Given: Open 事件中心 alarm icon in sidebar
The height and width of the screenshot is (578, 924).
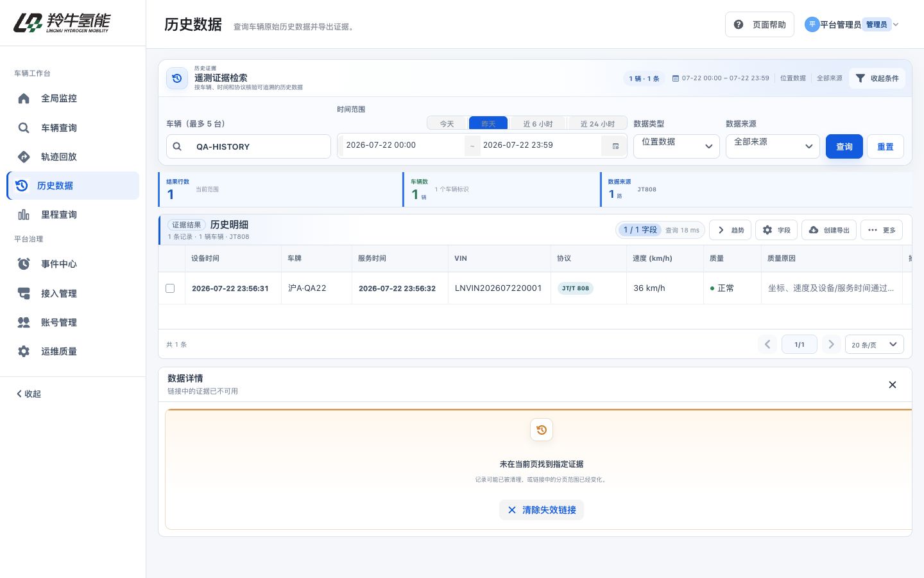Looking at the screenshot, I should coord(24,264).
